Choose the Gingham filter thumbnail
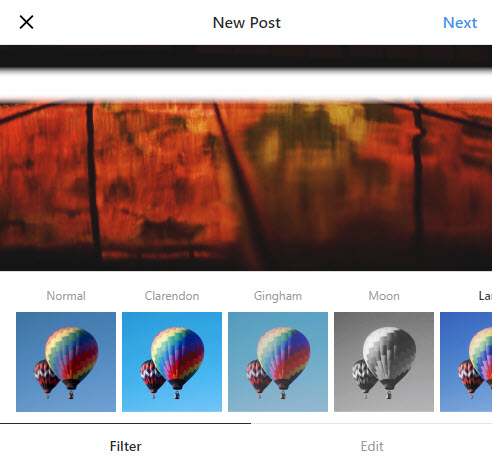This screenshot has height=465, width=492. coord(278,362)
